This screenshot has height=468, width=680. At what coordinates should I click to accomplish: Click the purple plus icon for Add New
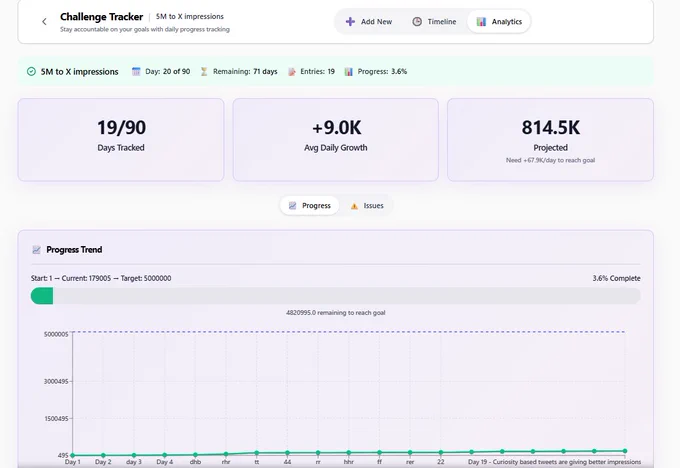pos(350,22)
